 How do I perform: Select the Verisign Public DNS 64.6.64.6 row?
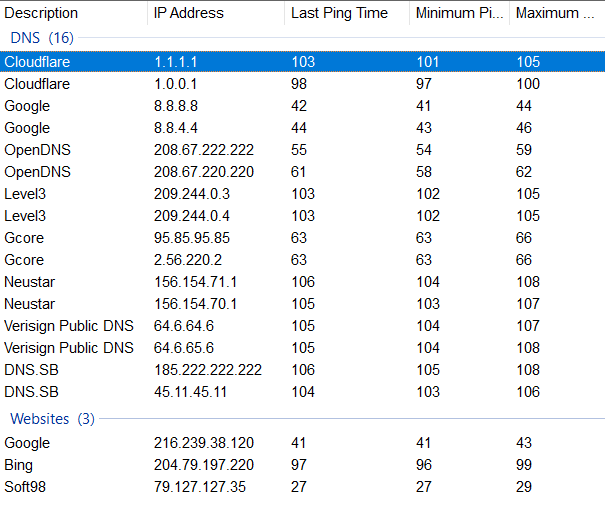point(302,326)
